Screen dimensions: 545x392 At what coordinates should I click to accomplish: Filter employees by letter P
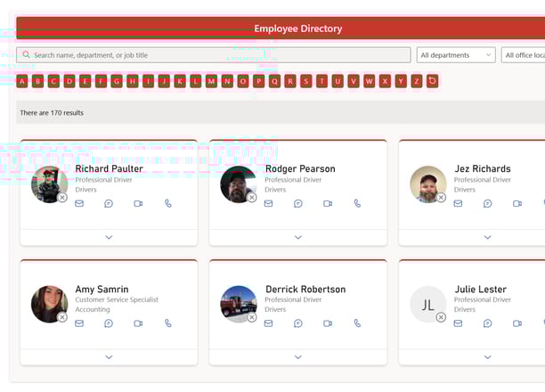[x=258, y=81]
